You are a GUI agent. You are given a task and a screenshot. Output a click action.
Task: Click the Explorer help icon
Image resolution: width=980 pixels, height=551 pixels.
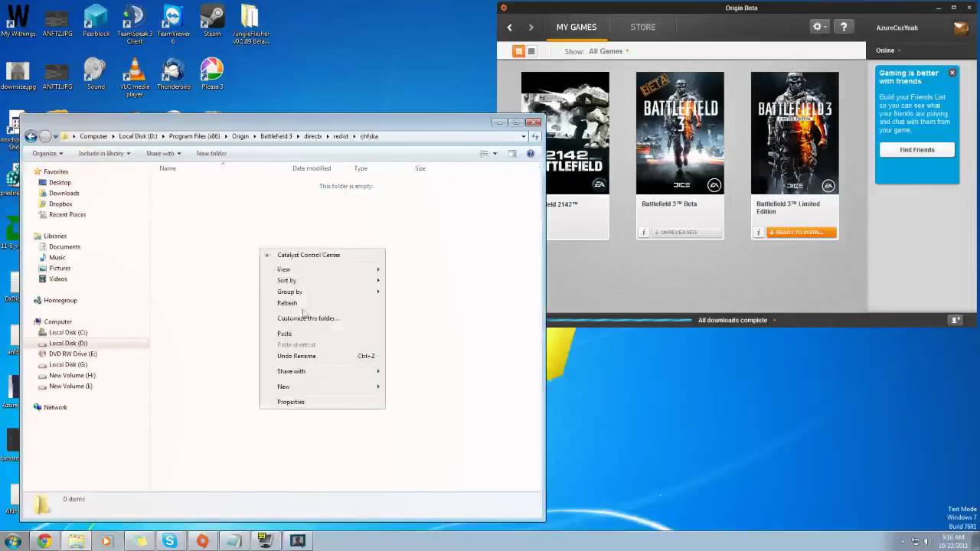[531, 153]
